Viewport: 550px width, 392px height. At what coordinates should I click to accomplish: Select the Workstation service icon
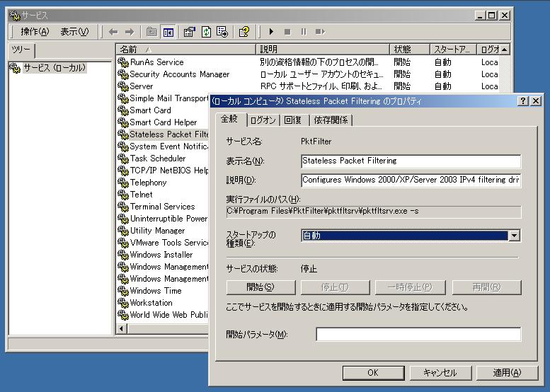click(123, 303)
